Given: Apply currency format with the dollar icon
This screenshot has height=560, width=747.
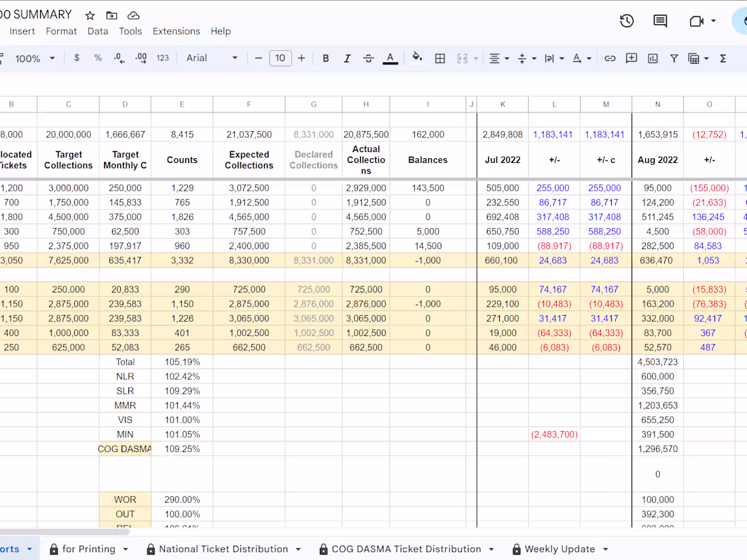Looking at the screenshot, I should (77, 58).
